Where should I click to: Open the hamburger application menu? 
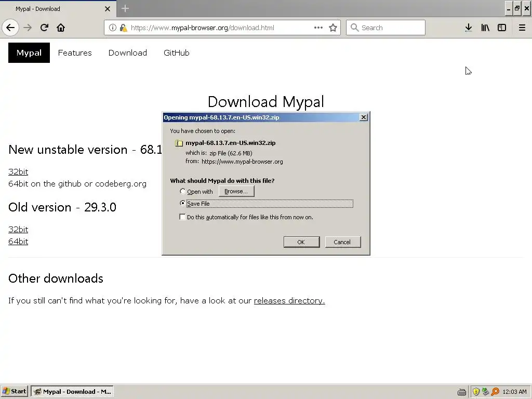tap(522, 28)
